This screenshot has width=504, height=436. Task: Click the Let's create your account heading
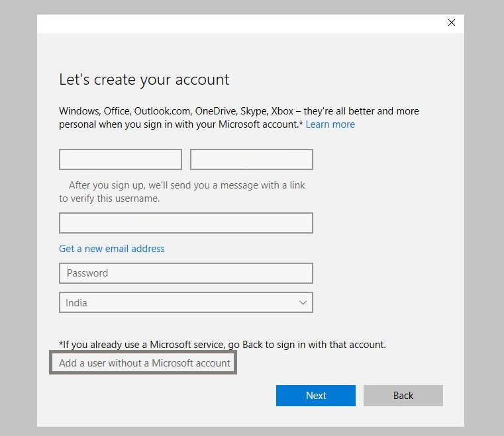[144, 79]
